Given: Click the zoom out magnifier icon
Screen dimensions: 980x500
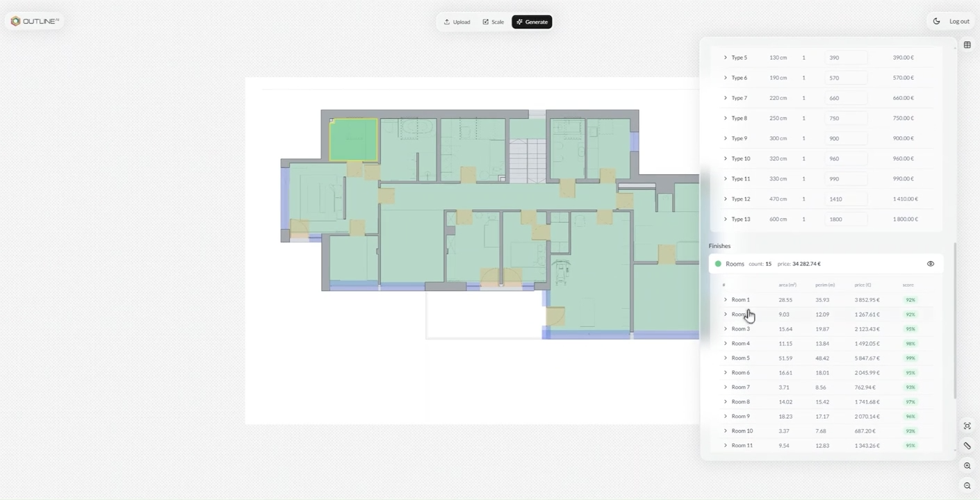Looking at the screenshot, I should tap(967, 486).
